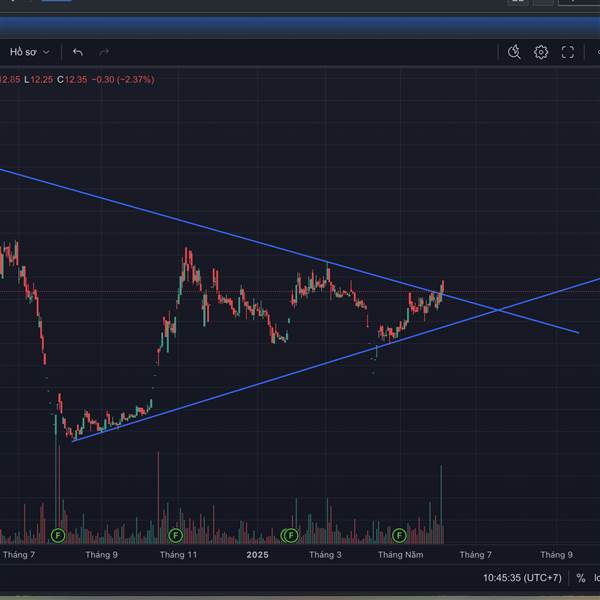Click the F marker above Tháng 11

click(x=175, y=535)
